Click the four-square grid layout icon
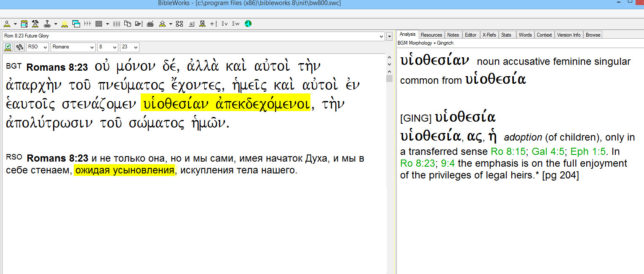The width and height of the screenshot is (644, 274). coord(99,24)
